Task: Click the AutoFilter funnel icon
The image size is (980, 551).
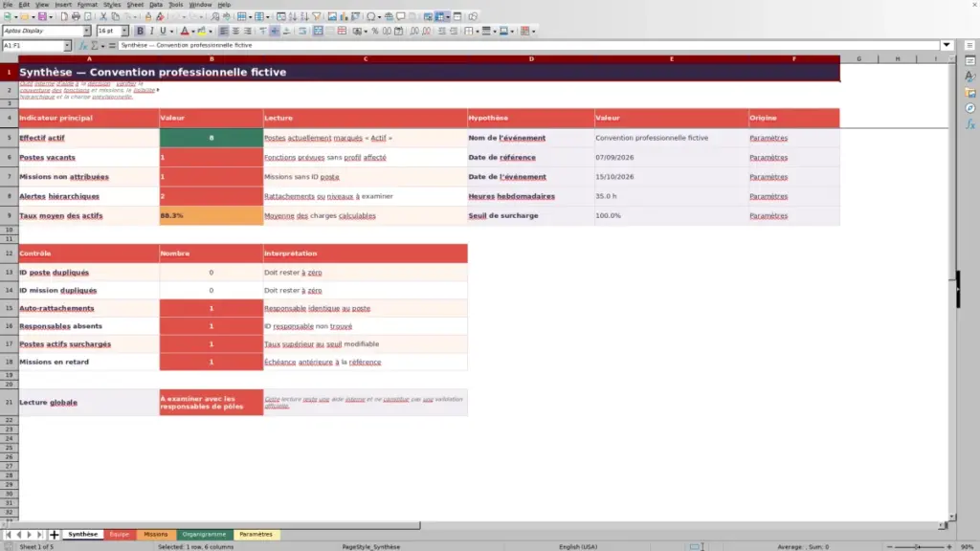Action: tap(317, 17)
